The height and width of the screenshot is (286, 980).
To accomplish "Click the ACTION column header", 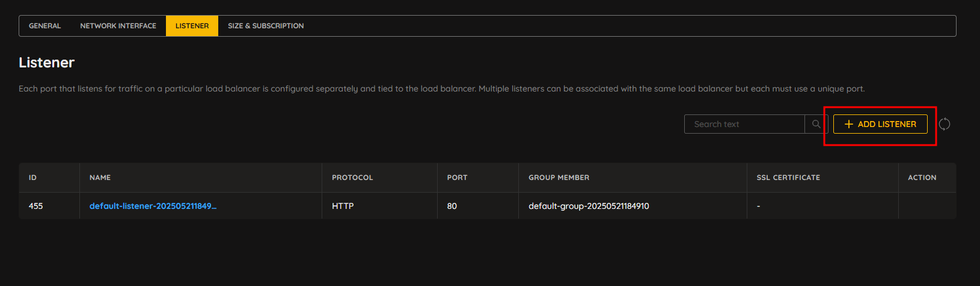I will [922, 178].
